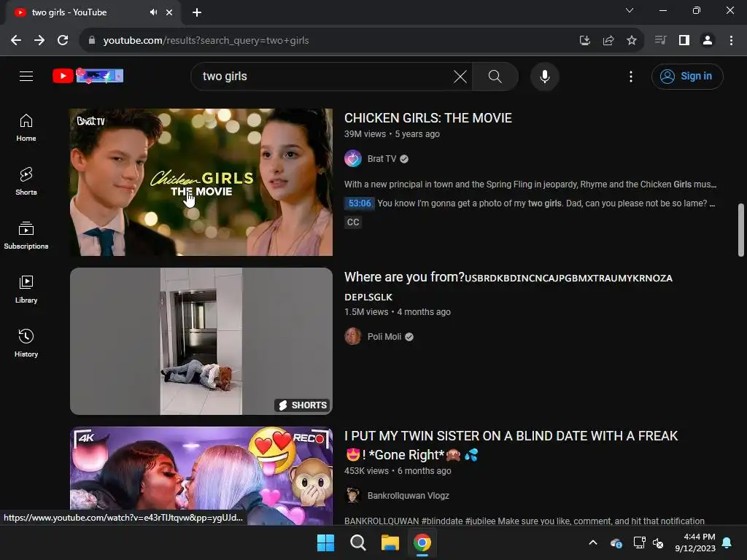
Task: Open Windows taskbar search
Action: pyautogui.click(x=357, y=542)
